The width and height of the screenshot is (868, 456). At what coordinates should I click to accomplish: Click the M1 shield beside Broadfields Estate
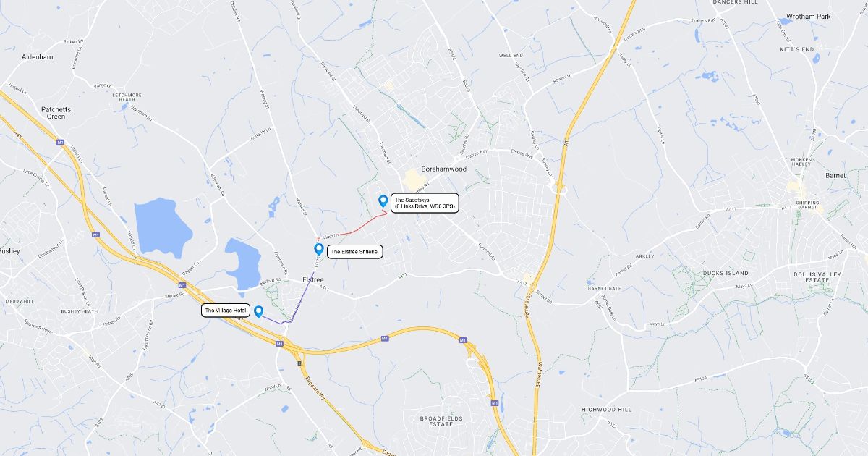point(494,402)
